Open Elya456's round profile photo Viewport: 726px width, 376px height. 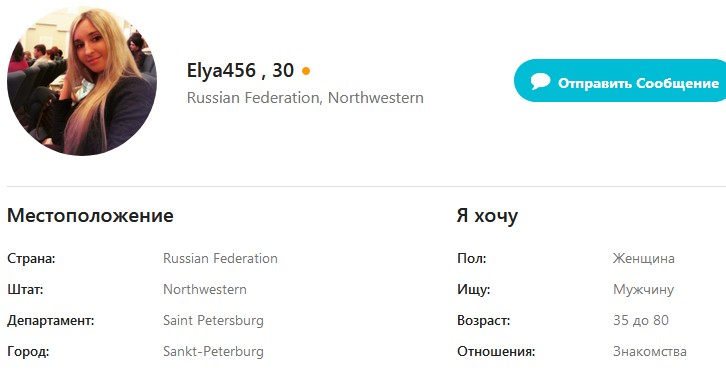(x=82, y=81)
